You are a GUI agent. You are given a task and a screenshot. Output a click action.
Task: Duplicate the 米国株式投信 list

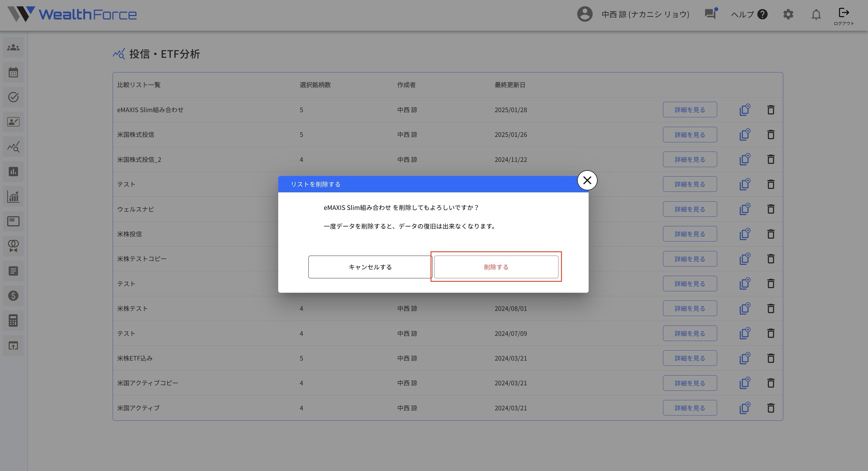tap(745, 135)
